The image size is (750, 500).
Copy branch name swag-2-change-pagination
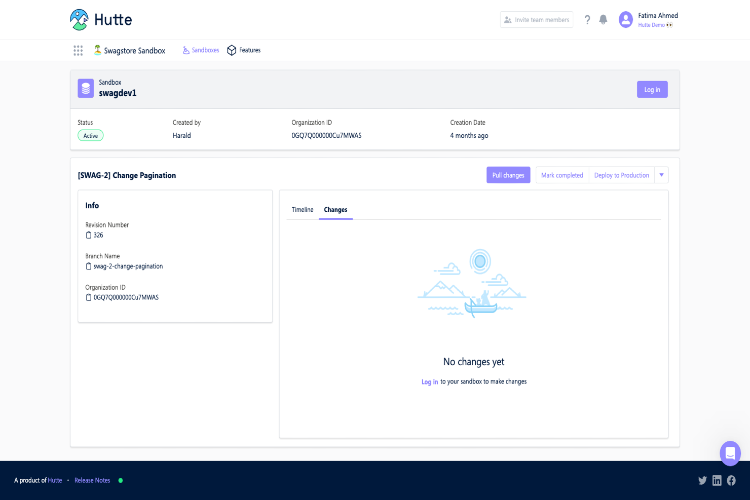click(88, 266)
